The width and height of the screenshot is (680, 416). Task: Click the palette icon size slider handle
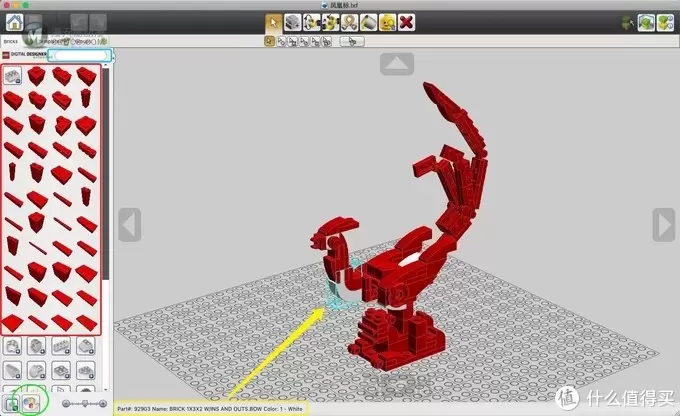pyautogui.click(x=85, y=404)
